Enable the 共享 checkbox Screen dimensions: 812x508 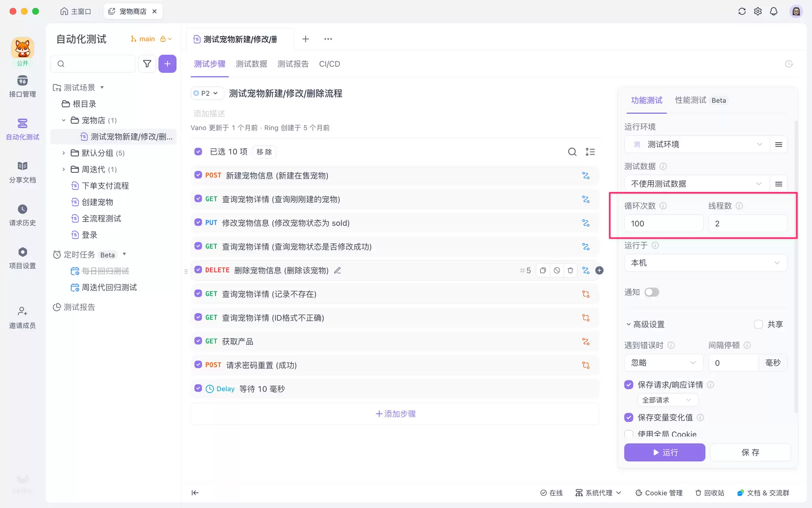(758, 324)
